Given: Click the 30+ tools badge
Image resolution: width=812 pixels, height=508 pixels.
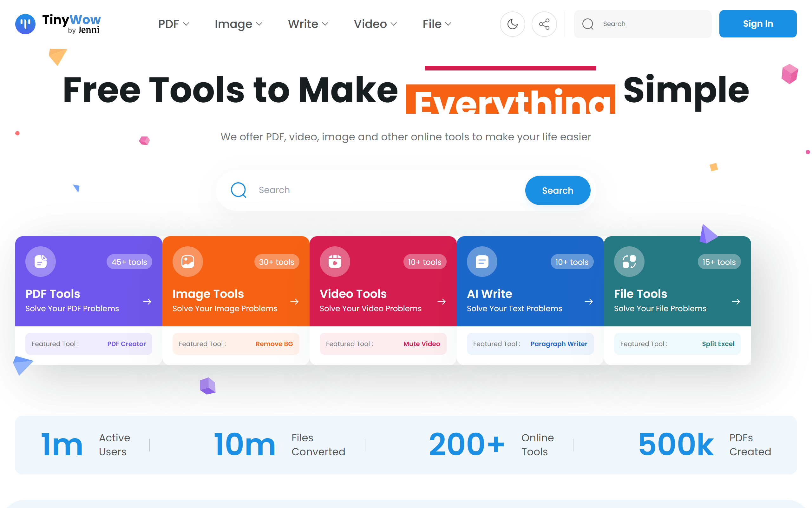Looking at the screenshot, I should [277, 262].
